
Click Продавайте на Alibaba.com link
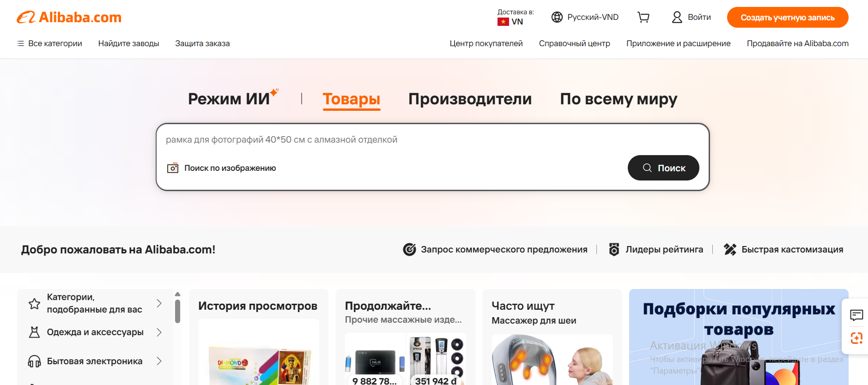tap(797, 43)
